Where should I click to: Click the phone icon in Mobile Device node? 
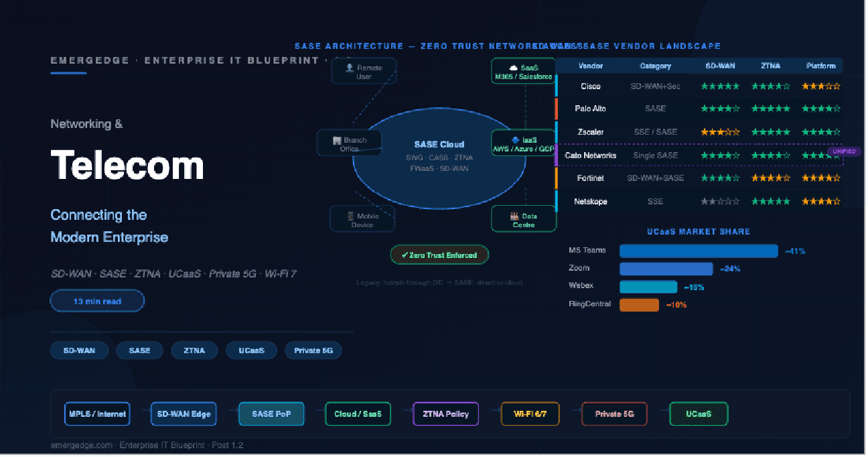(350, 216)
